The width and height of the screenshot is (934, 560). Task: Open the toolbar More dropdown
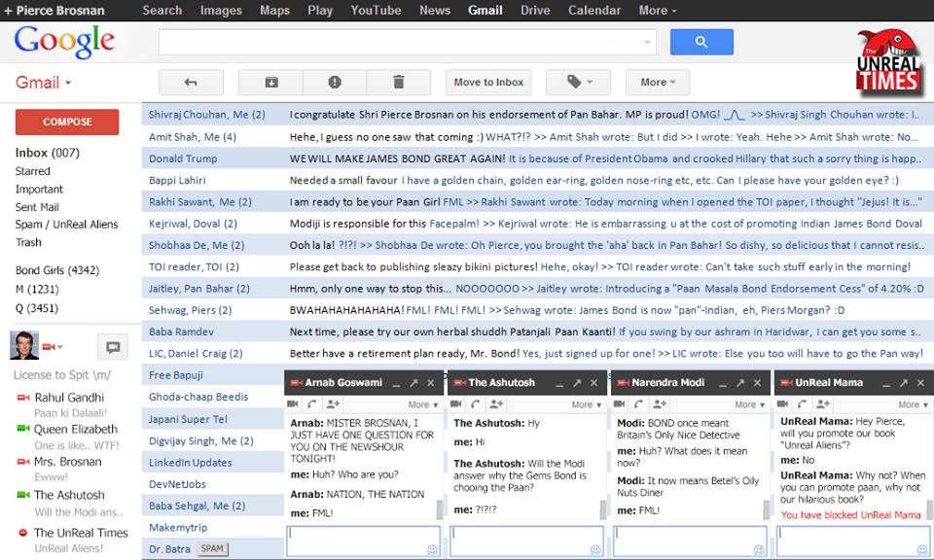pyautogui.click(x=658, y=82)
